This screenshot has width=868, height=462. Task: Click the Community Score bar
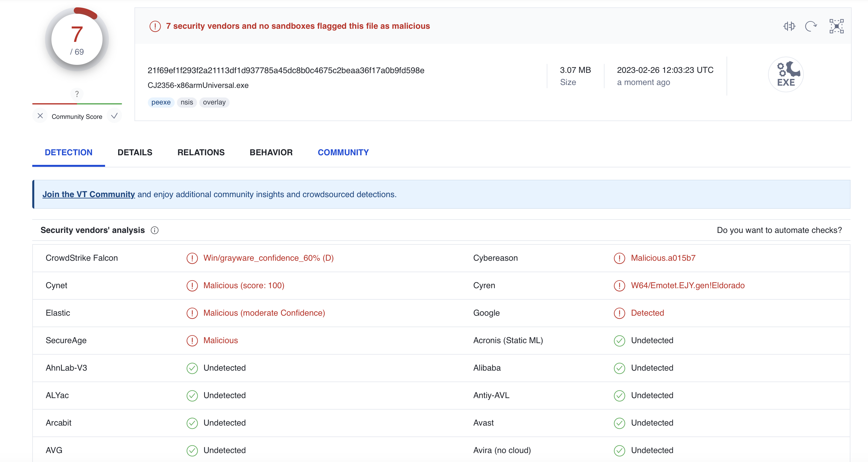click(77, 104)
